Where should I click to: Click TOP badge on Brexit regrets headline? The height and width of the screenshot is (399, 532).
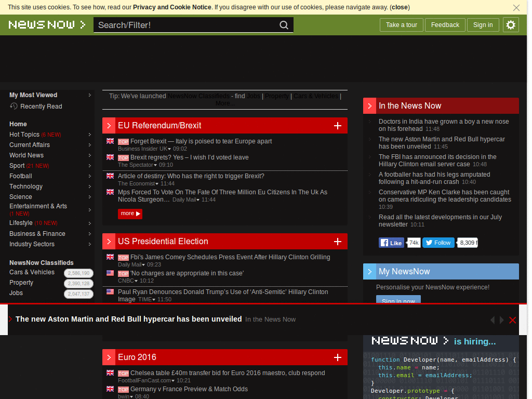click(x=123, y=158)
